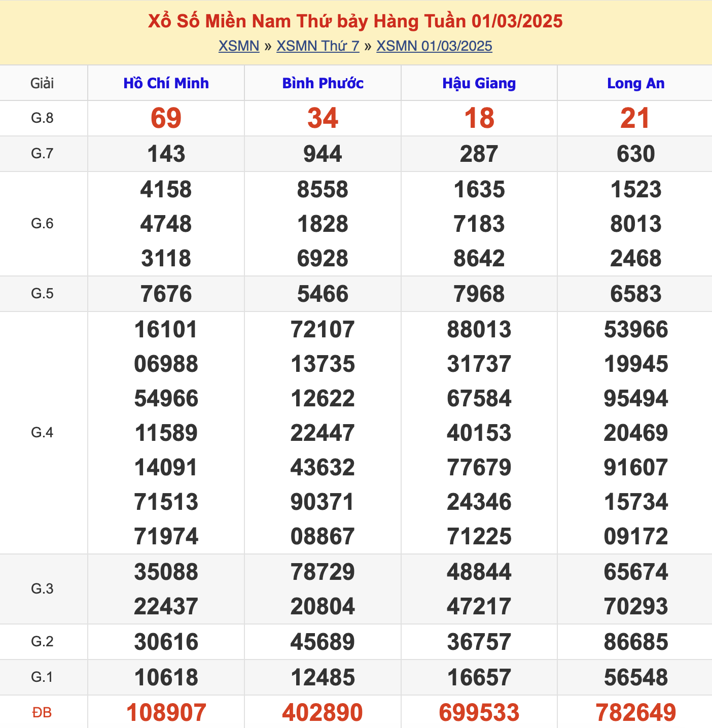The height and width of the screenshot is (728, 712).
Task: Select G.7 number 944
Action: coord(323,154)
